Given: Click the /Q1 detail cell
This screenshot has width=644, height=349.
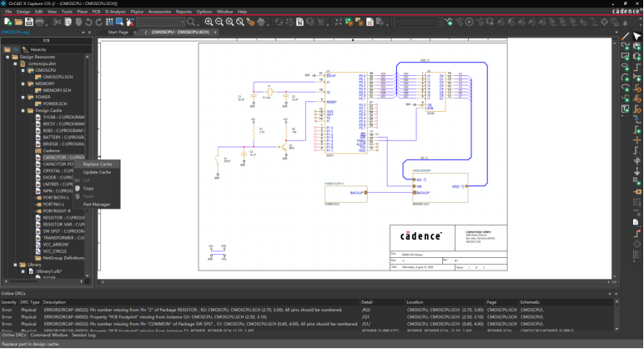Looking at the screenshot, I should point(365,317).
